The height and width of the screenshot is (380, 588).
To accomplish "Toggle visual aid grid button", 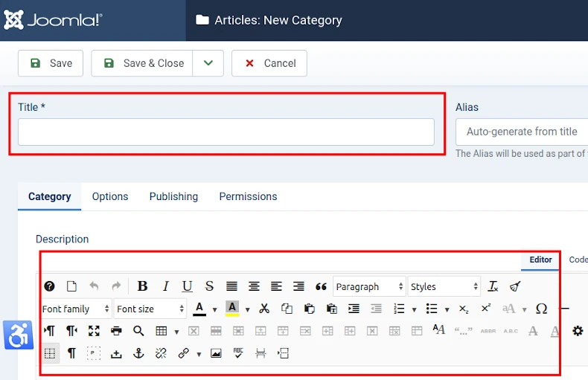I will pos(50,353).
